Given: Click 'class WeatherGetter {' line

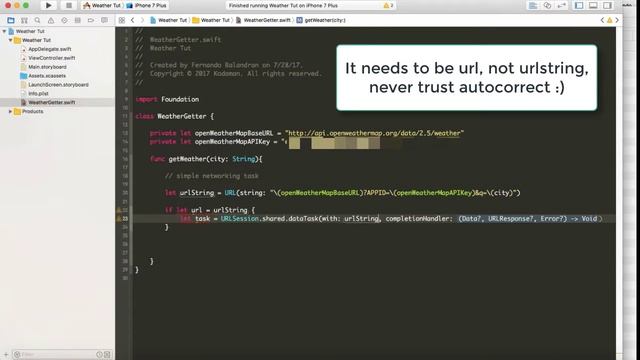Looking at the screenshot, I should (175, 116).
